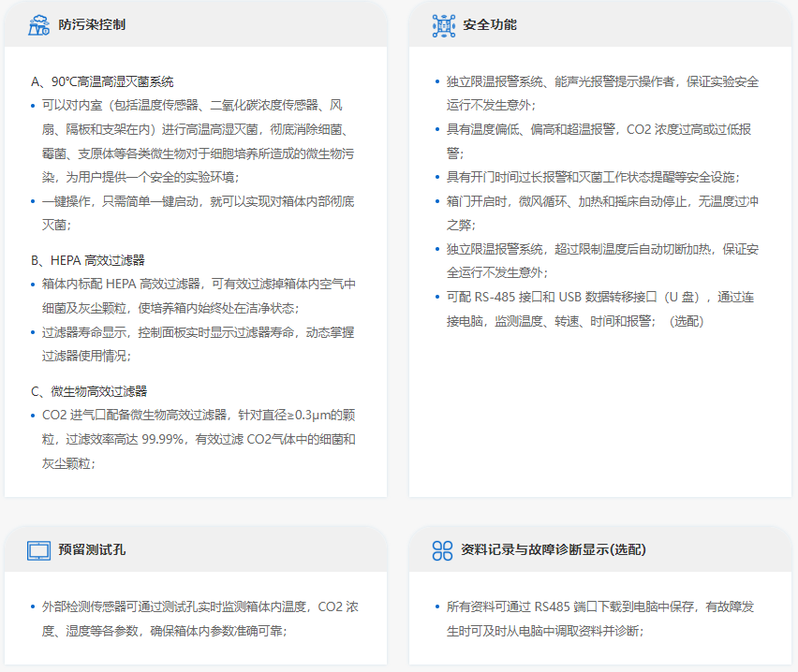Viewport: 798px width, 672px height.
Task: Select the 防污染控制 heading
Action: [x=91, y=25]
